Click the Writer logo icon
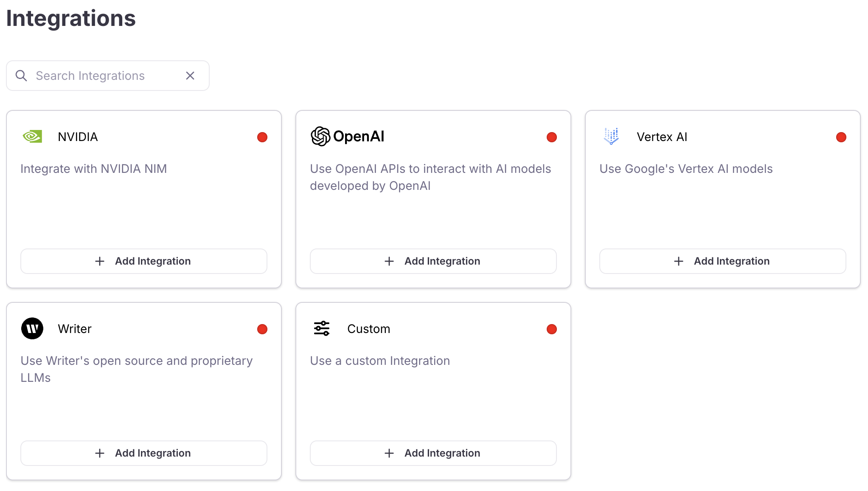The image size is (868, 491). coord(32,328)
